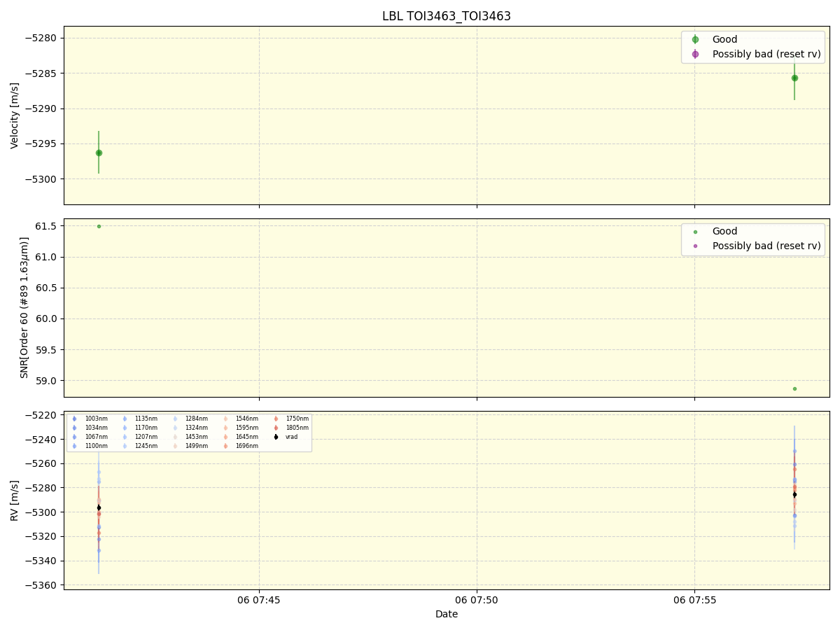Click the 1034nm legend marker
This screenshot has width=840, height=630.
tap(74, 428)
